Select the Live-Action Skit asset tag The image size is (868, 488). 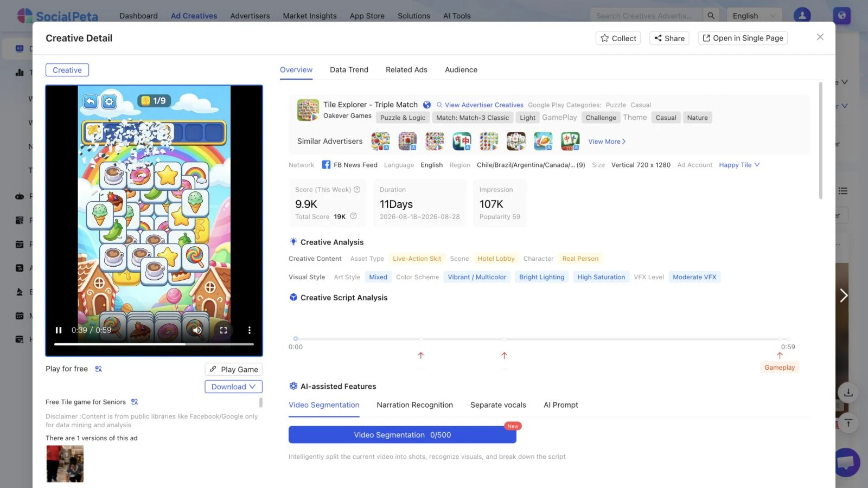coord(417,259)
